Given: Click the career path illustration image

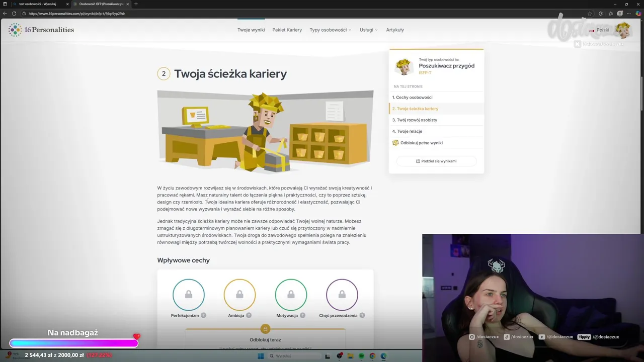Looking at the screenshot, I should [265, 132].
